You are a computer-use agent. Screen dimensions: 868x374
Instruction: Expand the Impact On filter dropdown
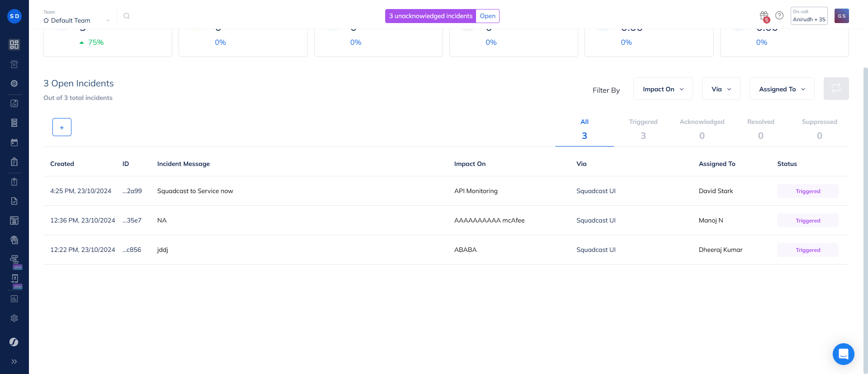tap(663, 89)
